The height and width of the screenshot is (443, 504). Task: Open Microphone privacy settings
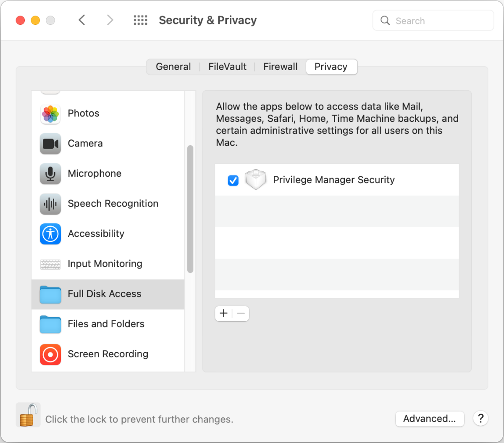94,173
